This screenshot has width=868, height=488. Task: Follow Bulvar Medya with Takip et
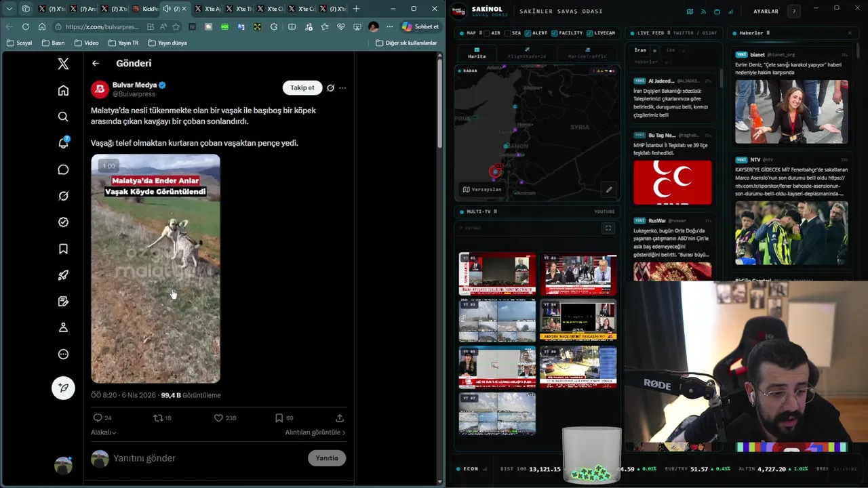[x=302, y=87]
